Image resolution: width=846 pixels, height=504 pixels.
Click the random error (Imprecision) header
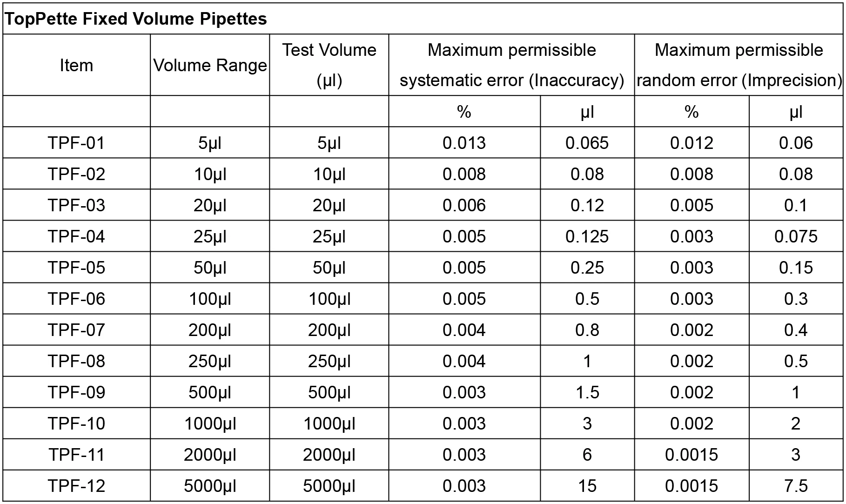739,65
